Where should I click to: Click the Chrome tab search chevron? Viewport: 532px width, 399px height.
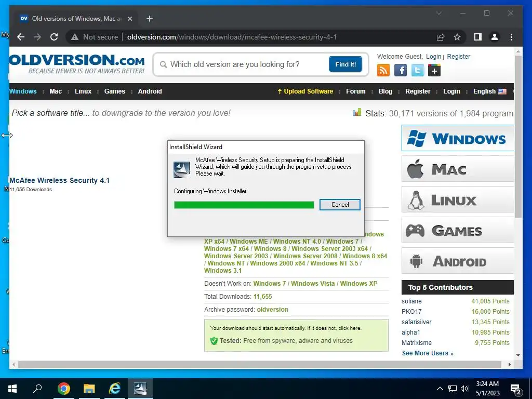[x=438, y=13]
